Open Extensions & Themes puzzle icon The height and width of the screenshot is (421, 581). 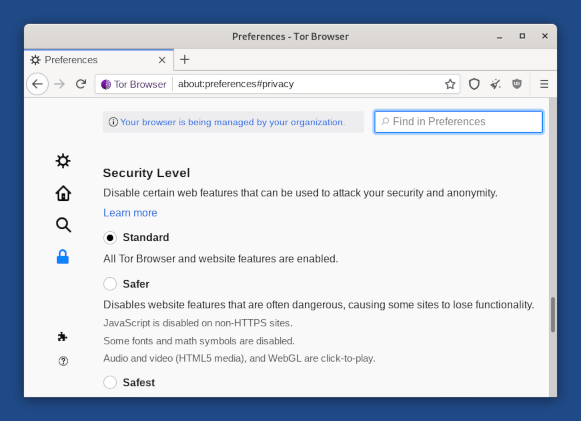(x=63, y=337)
